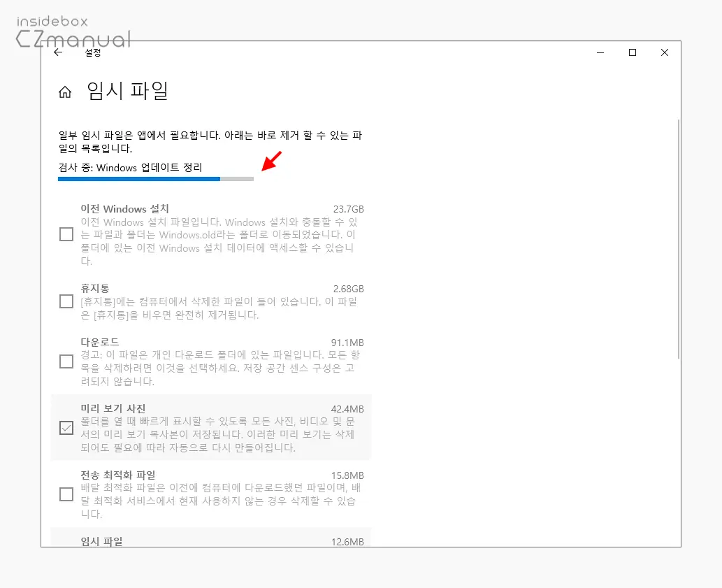Select the 이전 Windows 설치 title
This screenshot has height=588, width=722.
(125, 208)
